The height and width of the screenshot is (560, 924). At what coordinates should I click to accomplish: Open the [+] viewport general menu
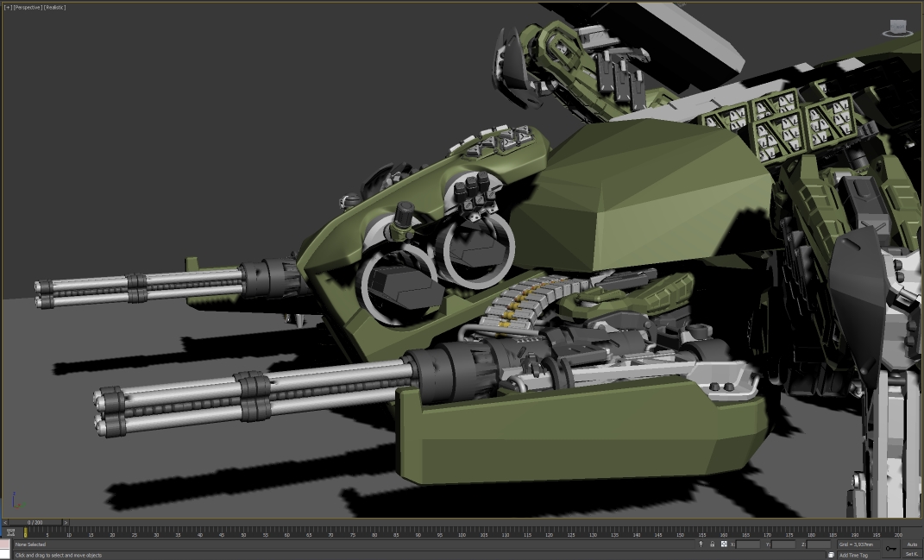point(8,8)
